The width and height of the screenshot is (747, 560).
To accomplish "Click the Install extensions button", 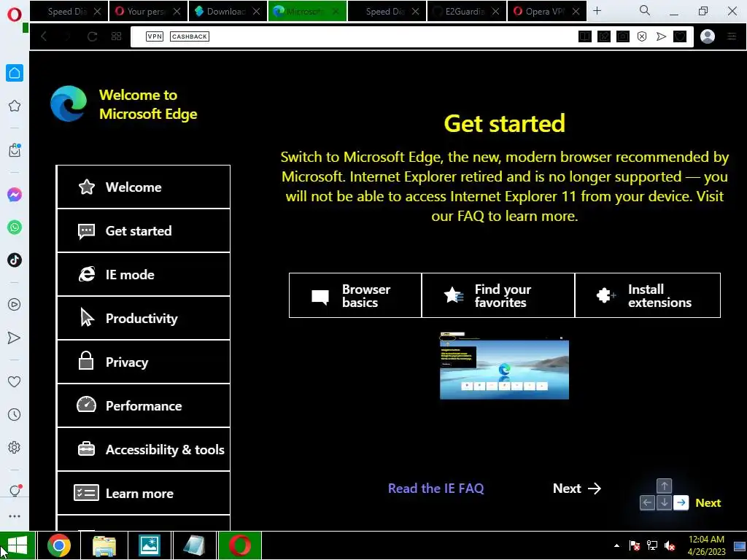I will 648,296.
